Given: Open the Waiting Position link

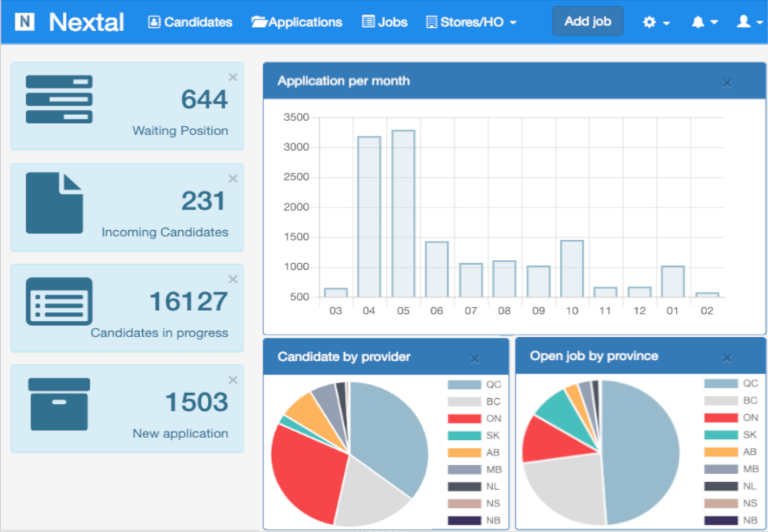Looking at the screenshot, I should pos(180,131).
